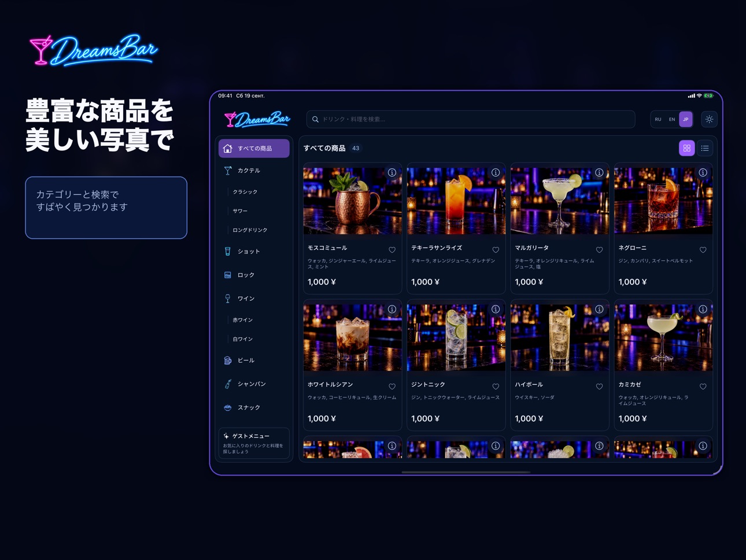Open the カクテル category

pyautogui.click(x=254, y=171)
